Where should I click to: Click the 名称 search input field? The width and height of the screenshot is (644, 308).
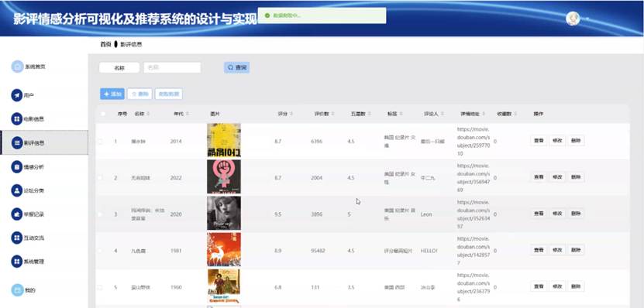click(x=172, y=67)
